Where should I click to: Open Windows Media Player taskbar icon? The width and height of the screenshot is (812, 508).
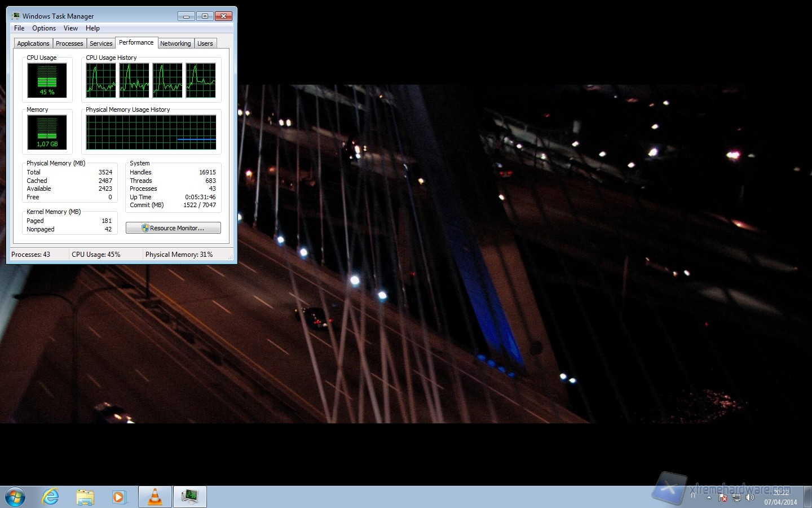tap(119, 497)
